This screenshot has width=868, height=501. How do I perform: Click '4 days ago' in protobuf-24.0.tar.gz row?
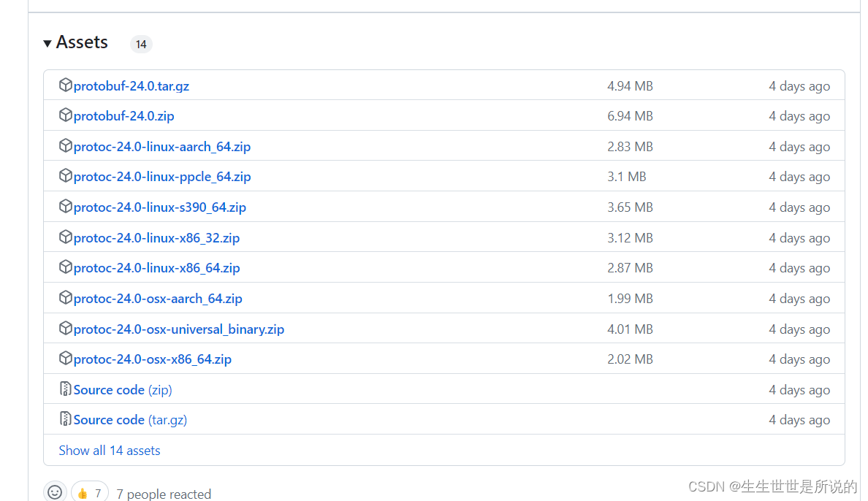click(x=799, y=86)
